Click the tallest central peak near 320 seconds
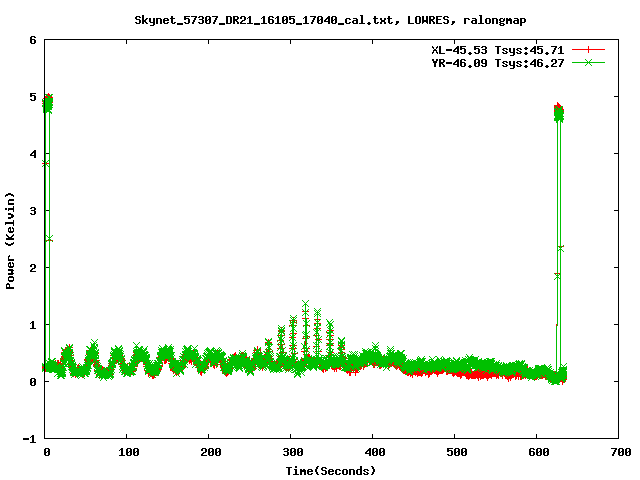This screenshot has height=480, width=640. click(x=305, y=303)
